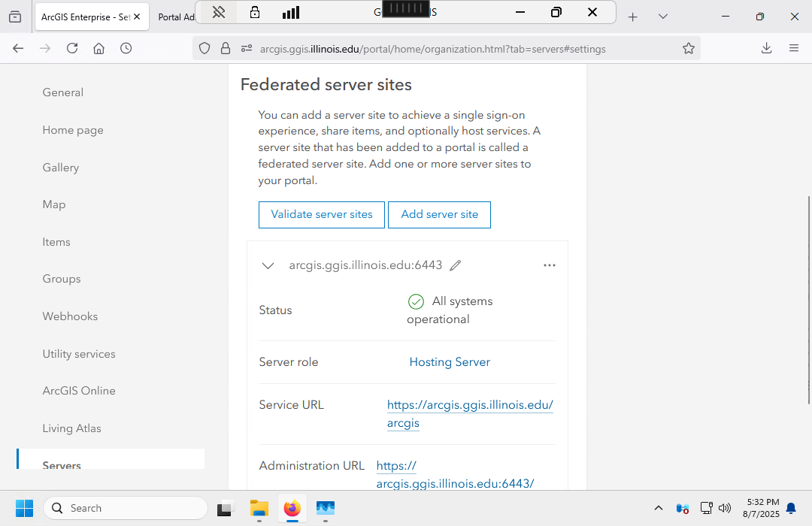This screenshot has width=812, height=526.
Task: Open Living Atlas settings section
Action: (x=71, y=428)
